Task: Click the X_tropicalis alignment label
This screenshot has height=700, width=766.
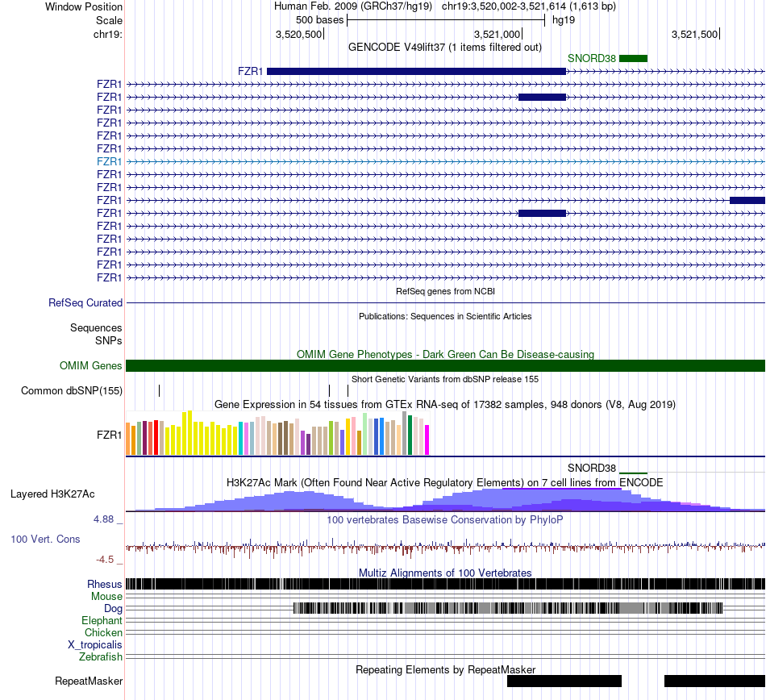Action: pos(95,645)
